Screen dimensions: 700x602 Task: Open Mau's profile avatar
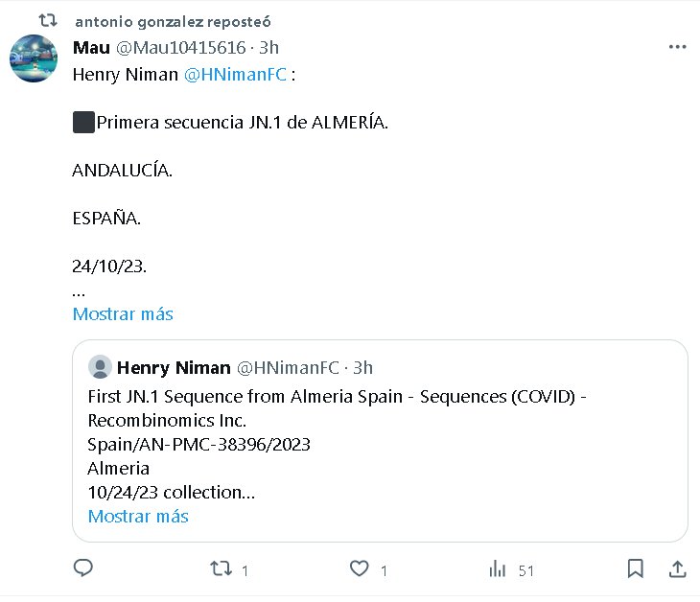(x=33, y=58)
